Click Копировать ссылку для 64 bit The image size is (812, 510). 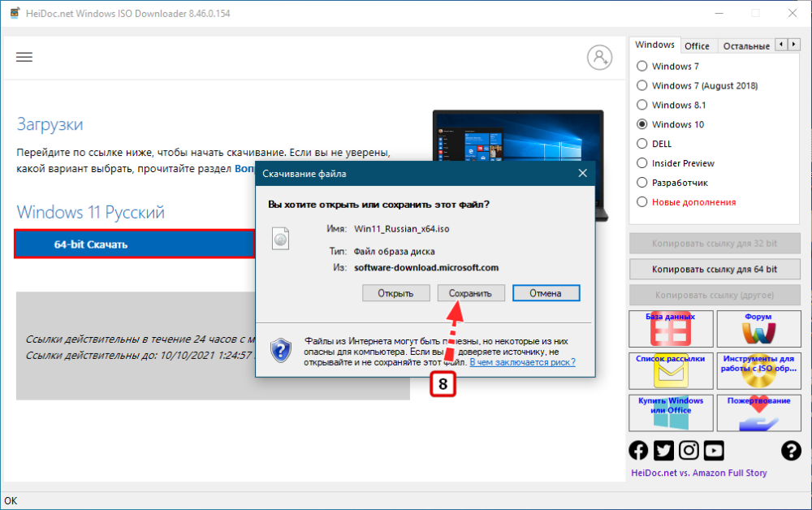715,270
